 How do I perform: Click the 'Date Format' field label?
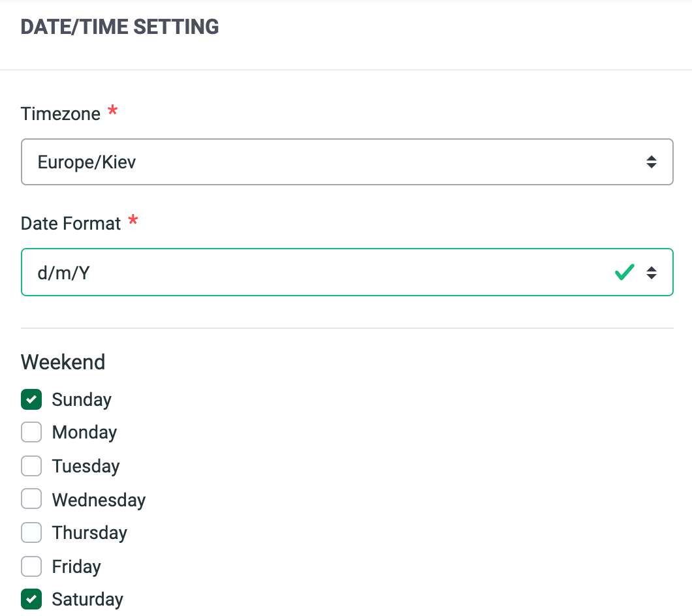click(x=71, y=223)
